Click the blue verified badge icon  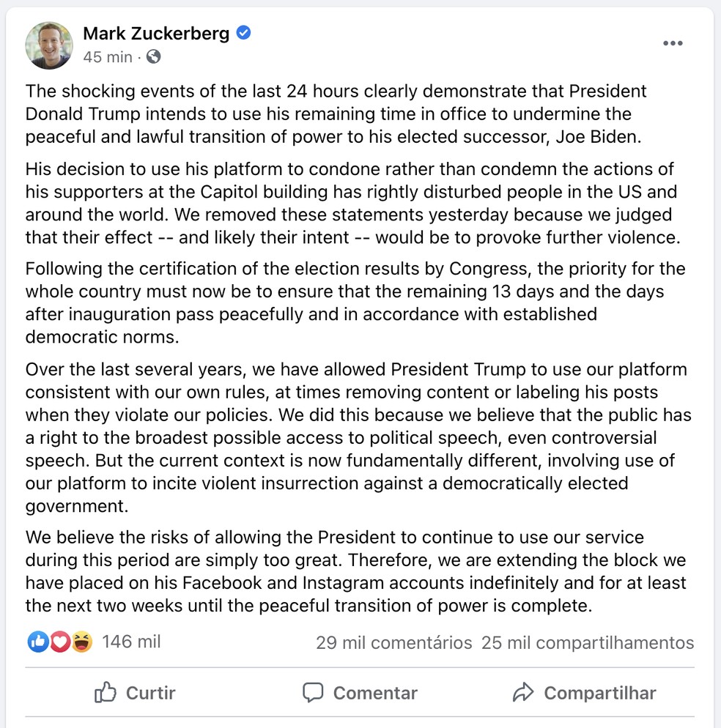[244, 33]
